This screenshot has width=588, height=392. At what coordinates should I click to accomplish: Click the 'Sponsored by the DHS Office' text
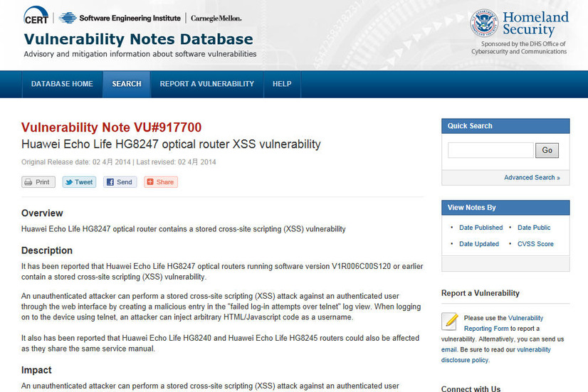click(x=520, y=48)
